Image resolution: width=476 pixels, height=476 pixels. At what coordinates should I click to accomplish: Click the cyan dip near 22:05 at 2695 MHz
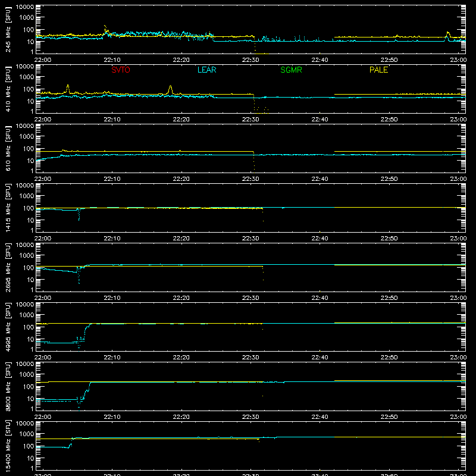tap(79, 275)
